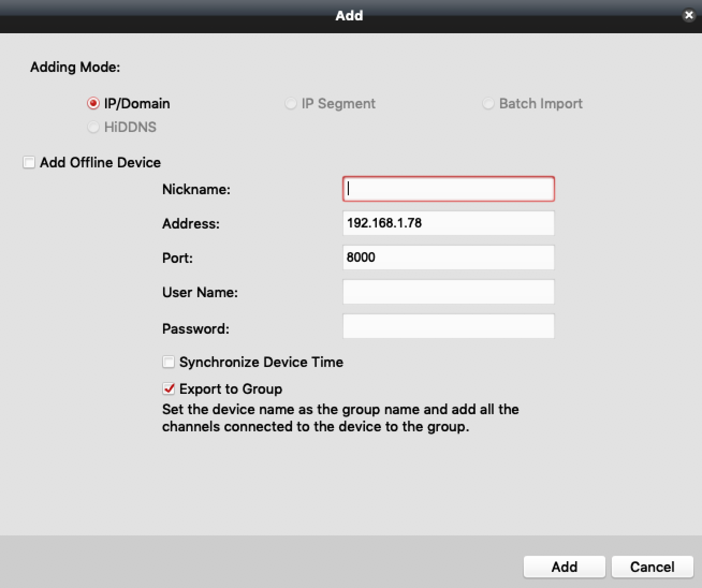The image size is (702, 588).
Task: Pick the HiDDNS radio option
Action: (93, 127)
